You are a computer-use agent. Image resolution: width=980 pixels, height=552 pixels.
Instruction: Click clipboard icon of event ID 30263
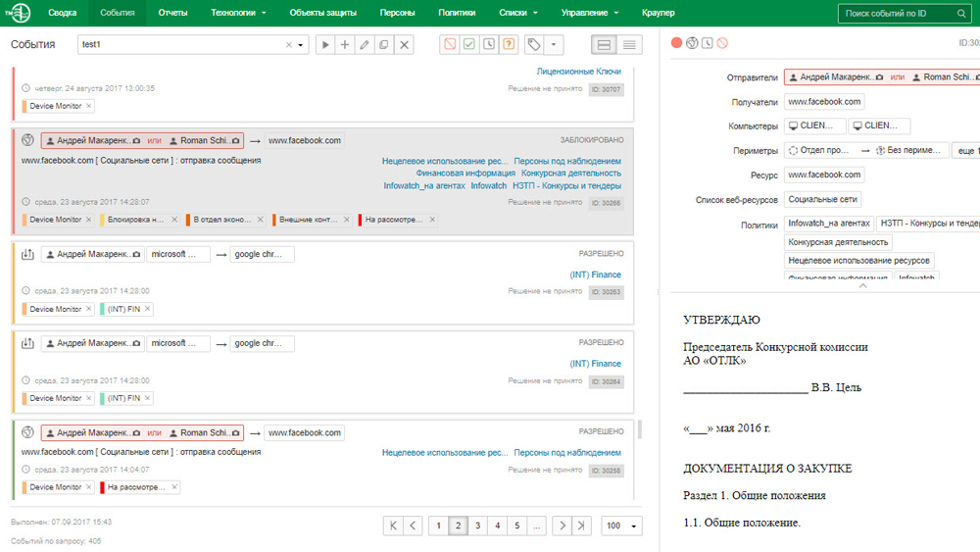[27, 254]
